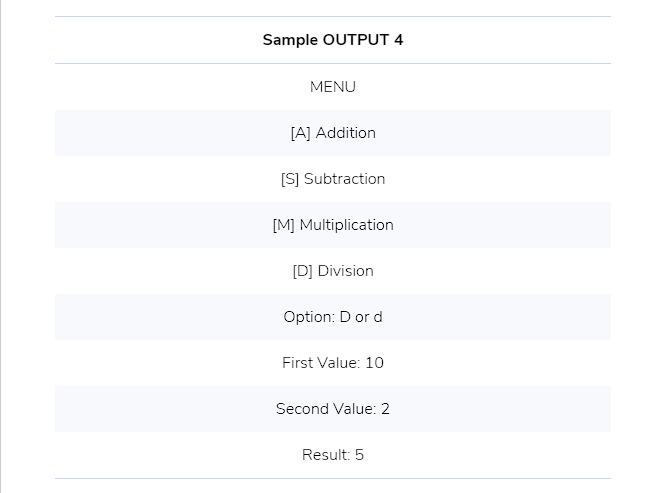
Task: Click the number 10 in First Value
Action: pyautogui.click(x=374, y=363)
